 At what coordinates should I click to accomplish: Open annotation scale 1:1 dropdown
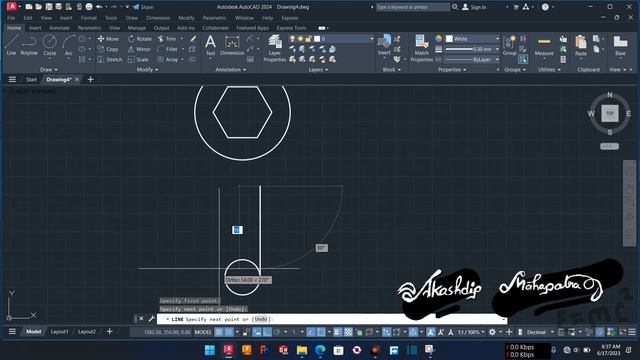(x=471, y=332)
